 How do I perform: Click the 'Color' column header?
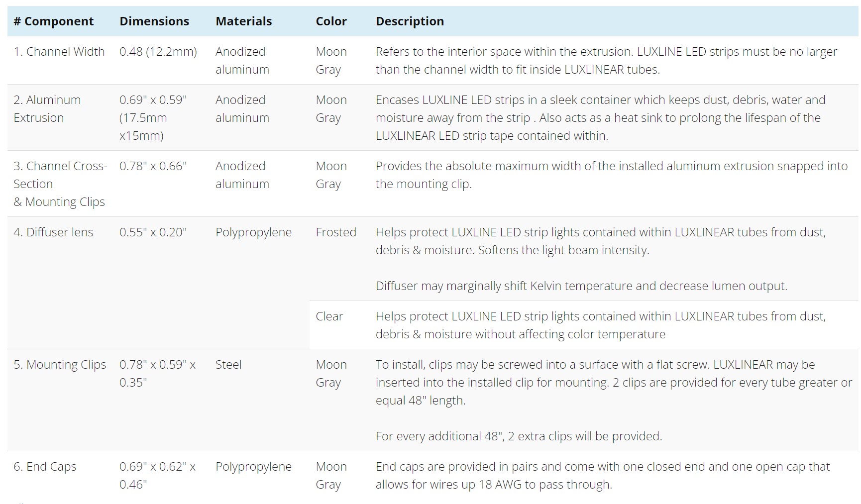331,21
